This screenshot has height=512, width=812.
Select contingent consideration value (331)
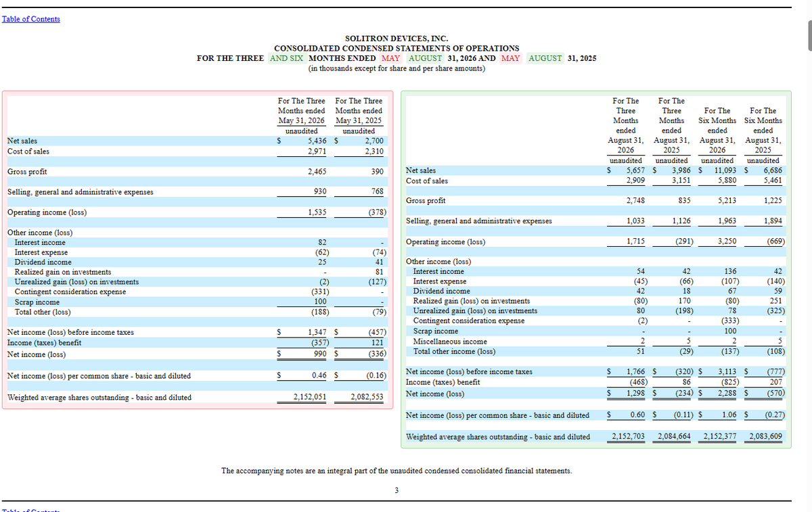click(320, 292)
